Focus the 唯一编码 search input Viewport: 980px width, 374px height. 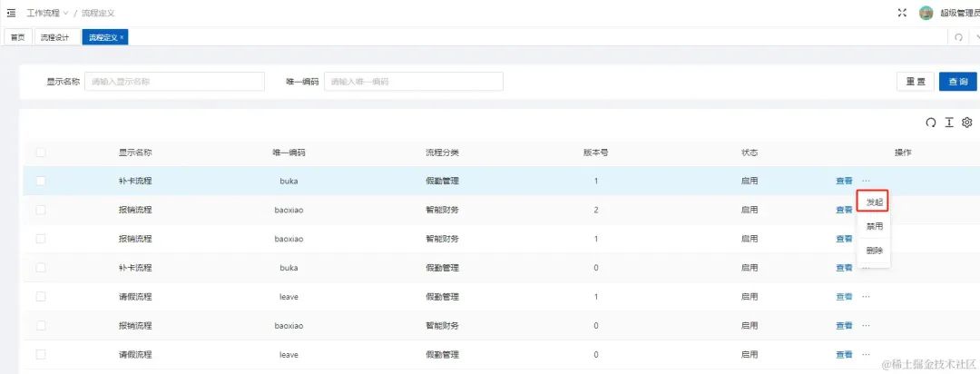tap(414, 82)
